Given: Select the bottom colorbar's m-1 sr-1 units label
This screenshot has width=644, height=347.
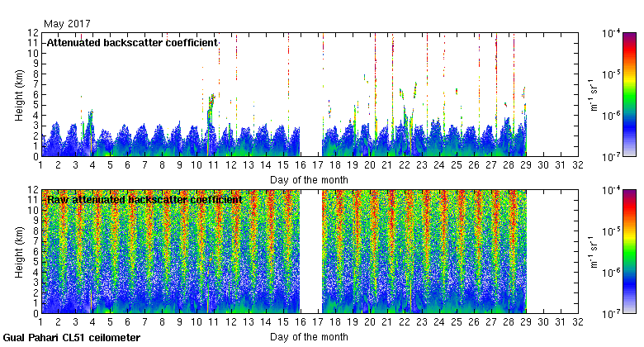Looking at the screenshot, I should [591, 251].
